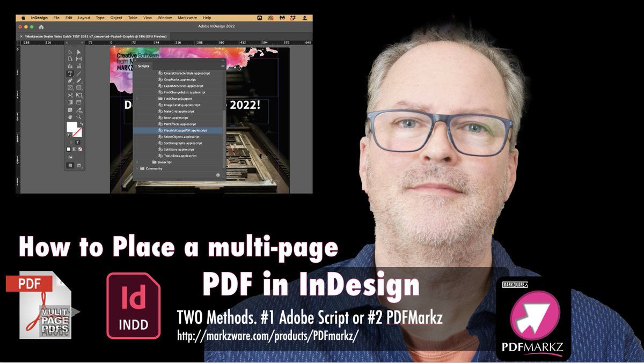Select the Free Transform tool
This screenshot has width=644, height=363.
pyautogui.click(x=79, y=95)
